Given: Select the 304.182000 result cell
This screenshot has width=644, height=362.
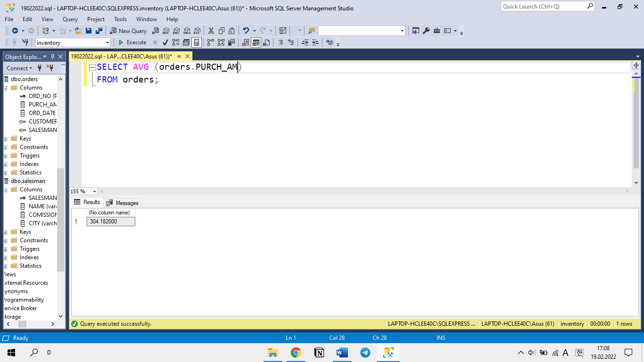Looking at the screenshot, I should point(111,222).
